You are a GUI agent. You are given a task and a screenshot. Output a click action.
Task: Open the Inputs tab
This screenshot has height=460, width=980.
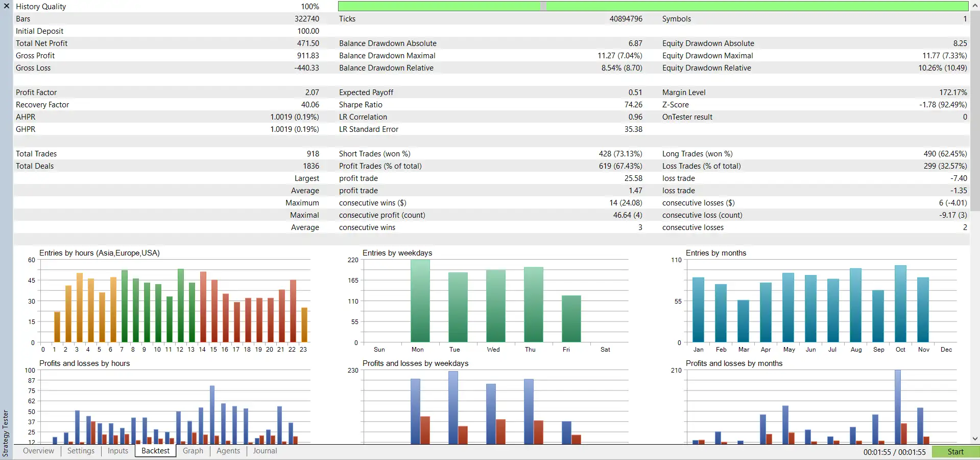pyautogui.click(x=118, y=451)
